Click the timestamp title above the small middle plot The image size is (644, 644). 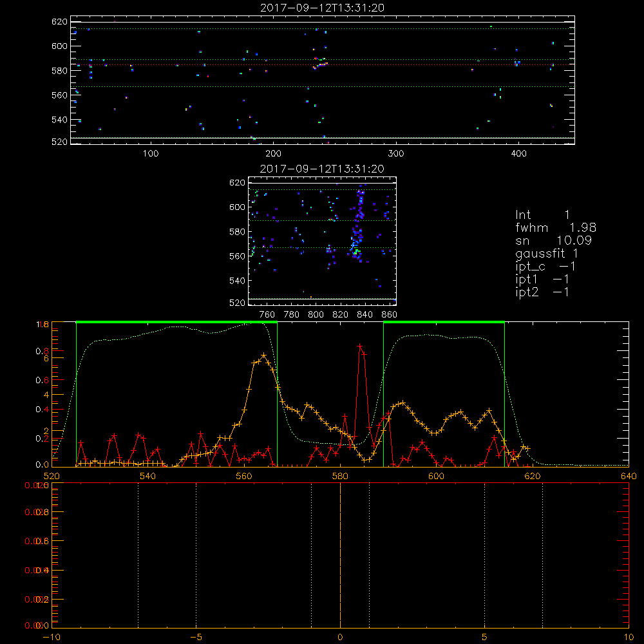point(322,169)
